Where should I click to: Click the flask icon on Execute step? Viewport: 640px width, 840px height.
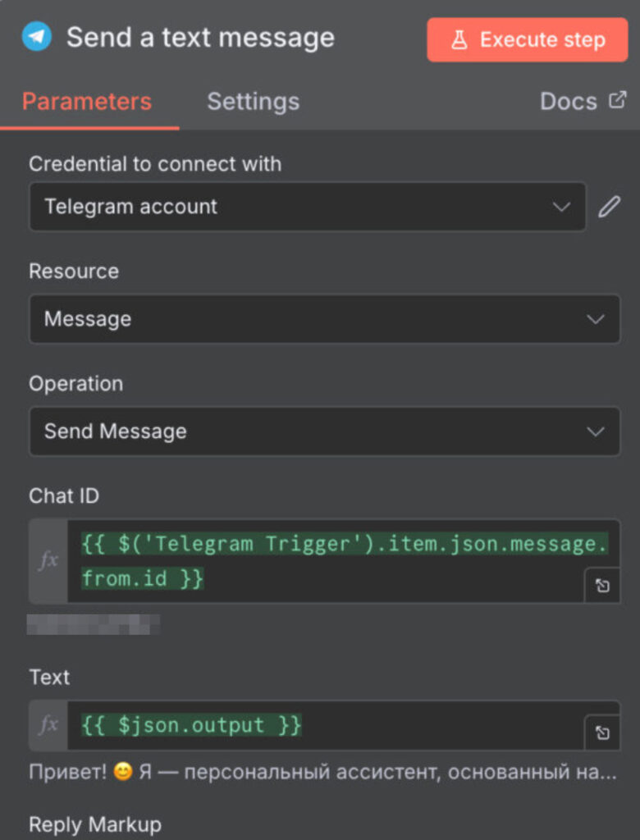(x=459, y=39)
